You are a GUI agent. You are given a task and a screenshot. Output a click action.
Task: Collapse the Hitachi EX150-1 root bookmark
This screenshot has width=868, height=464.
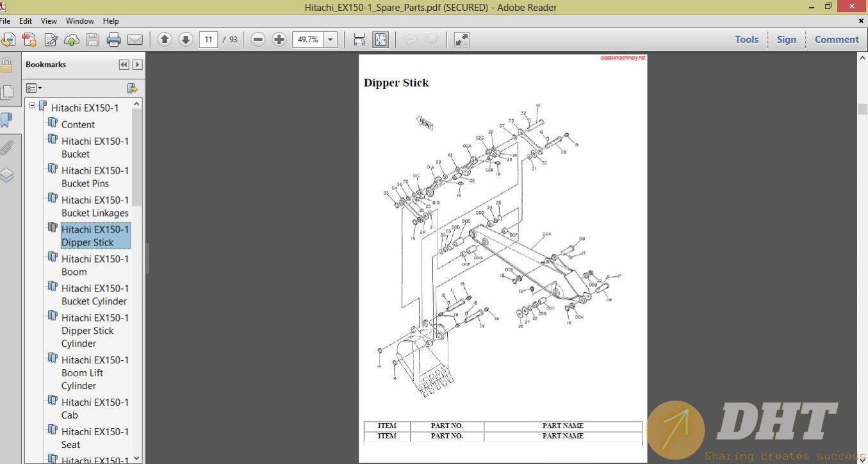point(33,105)
